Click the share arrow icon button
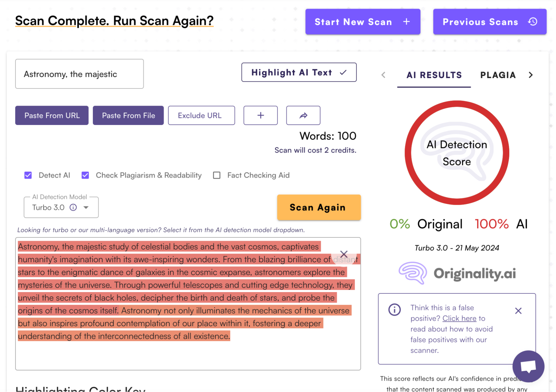The height and width of the screenshot is (392, 556). click(x=303, y=115)
